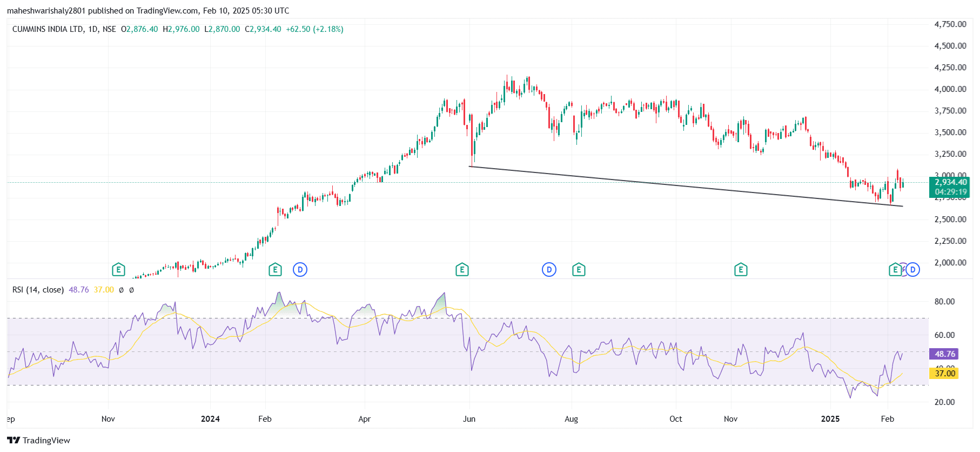The image size is (980, 452).
Task: Click the Nov label right after Oct
Action: 731,419
